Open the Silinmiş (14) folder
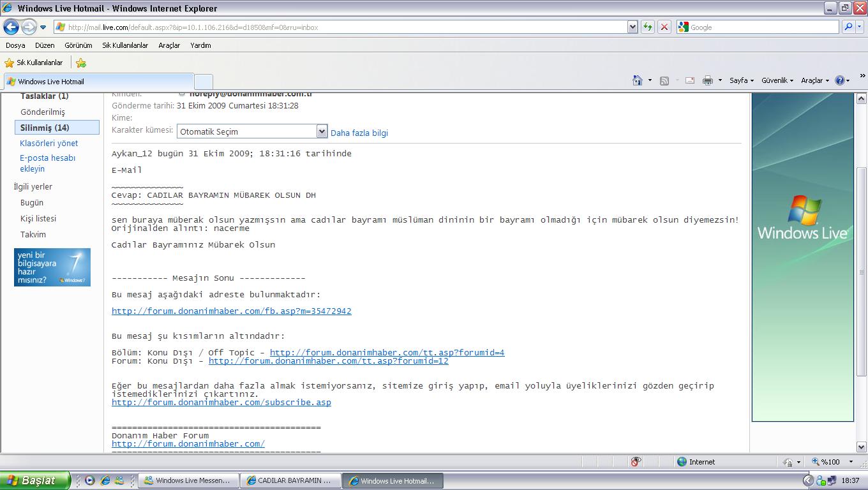This screenshot has width=868, height=490. pos(45,128)
